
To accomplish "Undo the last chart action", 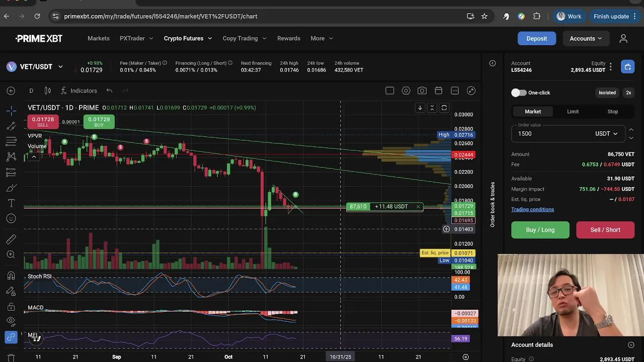I will point(109,90).
